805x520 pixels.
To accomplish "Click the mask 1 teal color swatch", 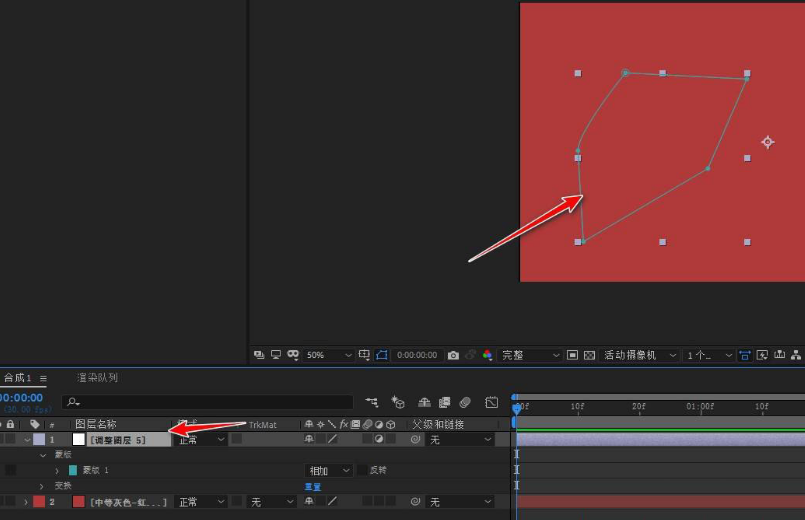I will pos(73,470).
